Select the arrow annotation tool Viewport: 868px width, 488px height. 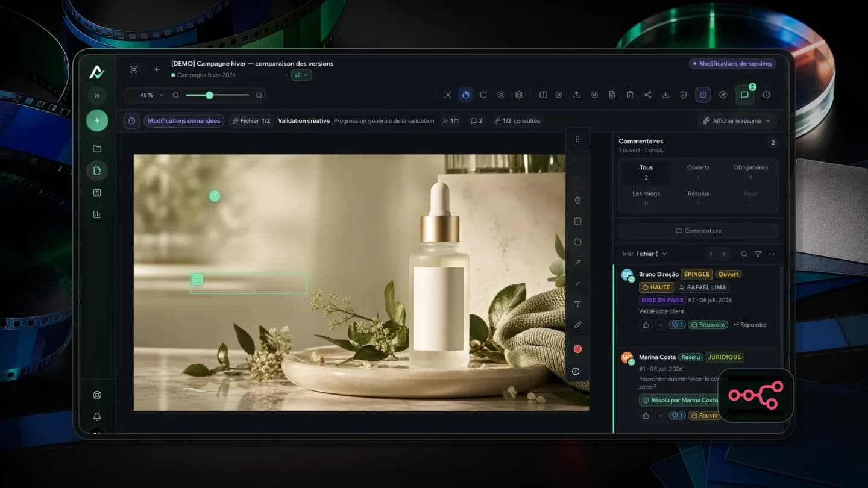[577, 263]
